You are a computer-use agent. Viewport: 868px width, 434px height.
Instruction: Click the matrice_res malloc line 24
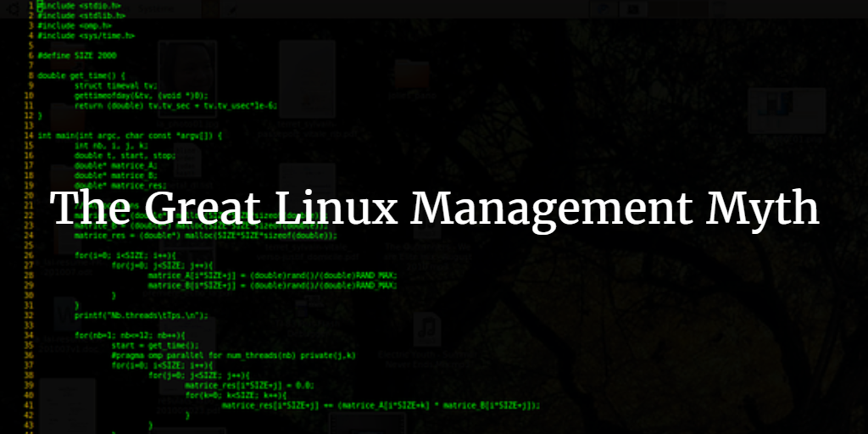206,236
